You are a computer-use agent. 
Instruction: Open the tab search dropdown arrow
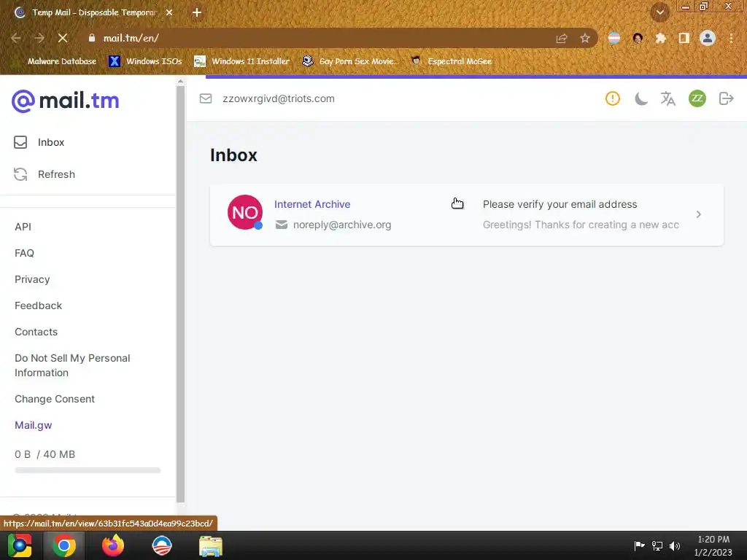pyautogui.click(x=660, y=12)
